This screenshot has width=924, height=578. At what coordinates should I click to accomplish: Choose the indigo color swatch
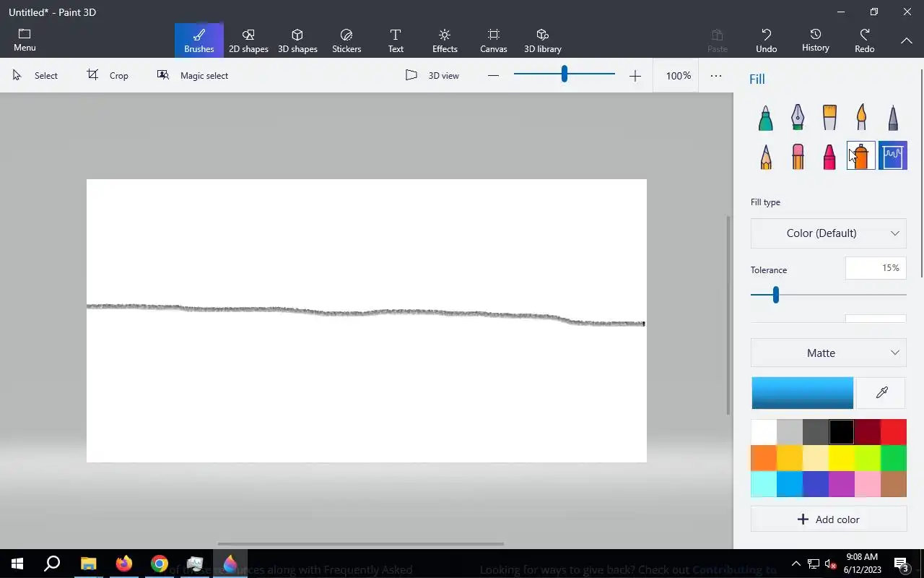click(816, 484)
